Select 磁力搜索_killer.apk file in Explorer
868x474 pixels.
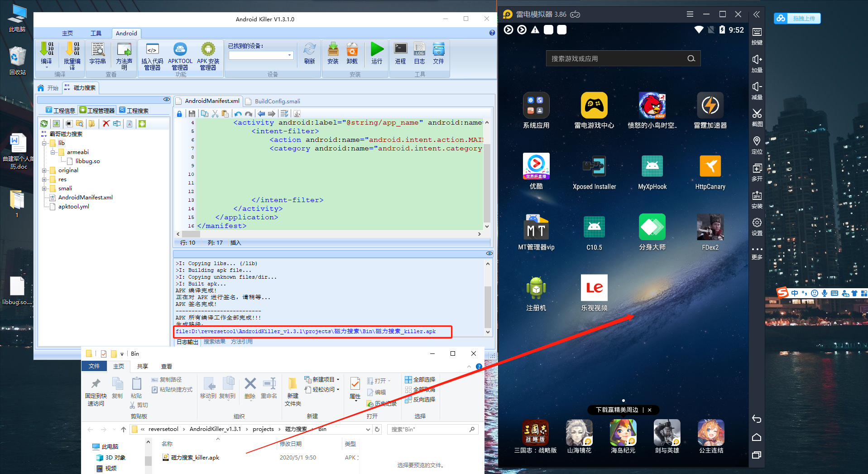pos(191,457)
